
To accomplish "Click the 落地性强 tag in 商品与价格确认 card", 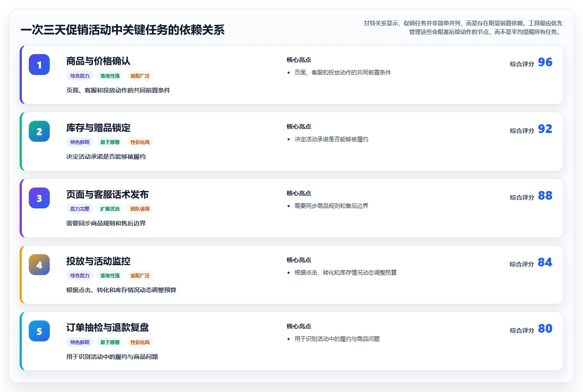I will click(110, 76).
